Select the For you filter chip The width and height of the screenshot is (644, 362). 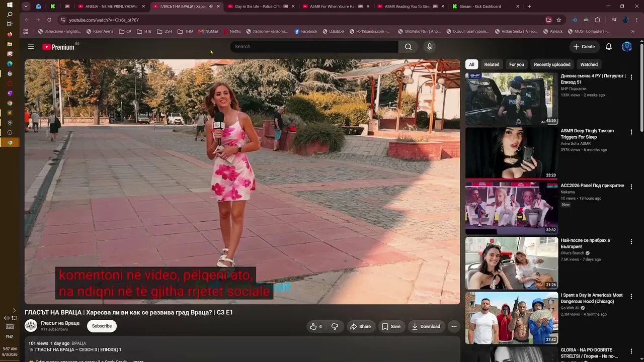[x=516, y=64]
